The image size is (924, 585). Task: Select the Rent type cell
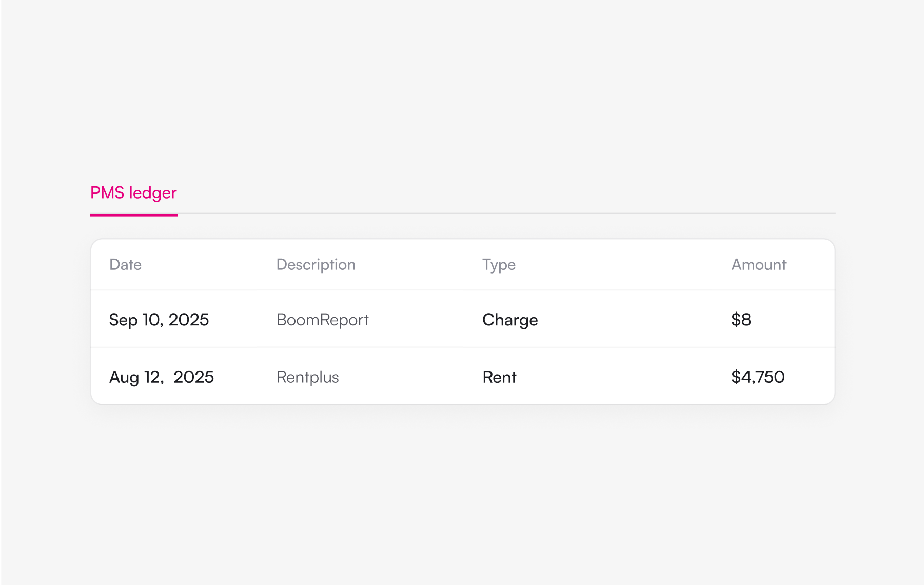coord(499,377)
